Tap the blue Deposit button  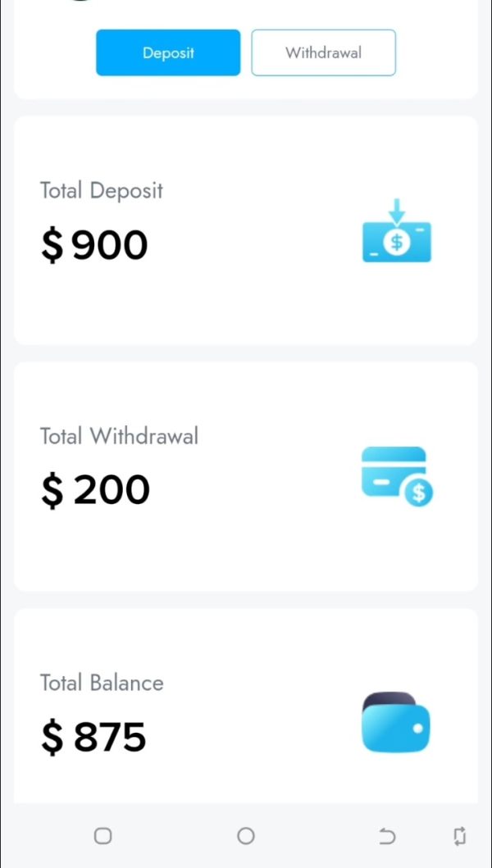[168, 52]
